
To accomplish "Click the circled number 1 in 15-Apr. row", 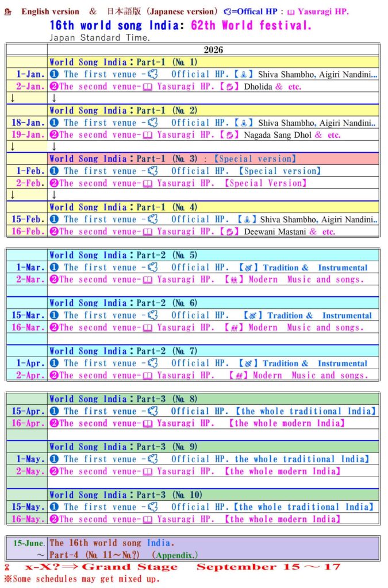I will (55, 411).
